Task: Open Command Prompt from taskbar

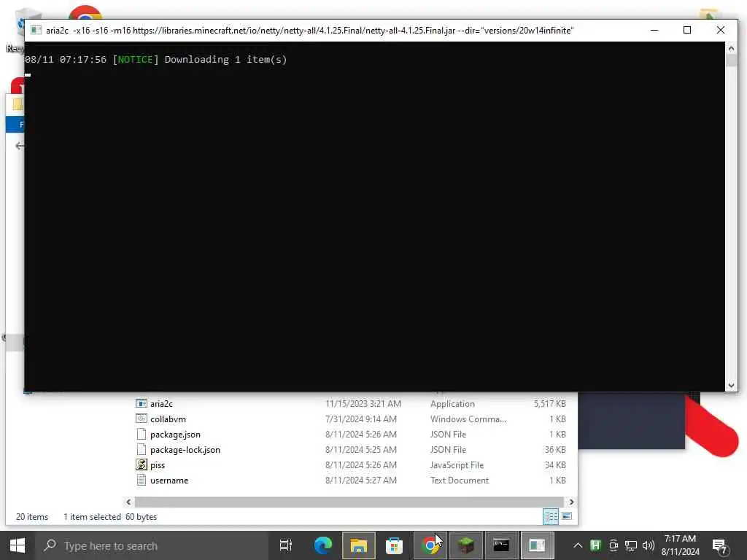Action: pyautogui.click(x=501, y=545)
